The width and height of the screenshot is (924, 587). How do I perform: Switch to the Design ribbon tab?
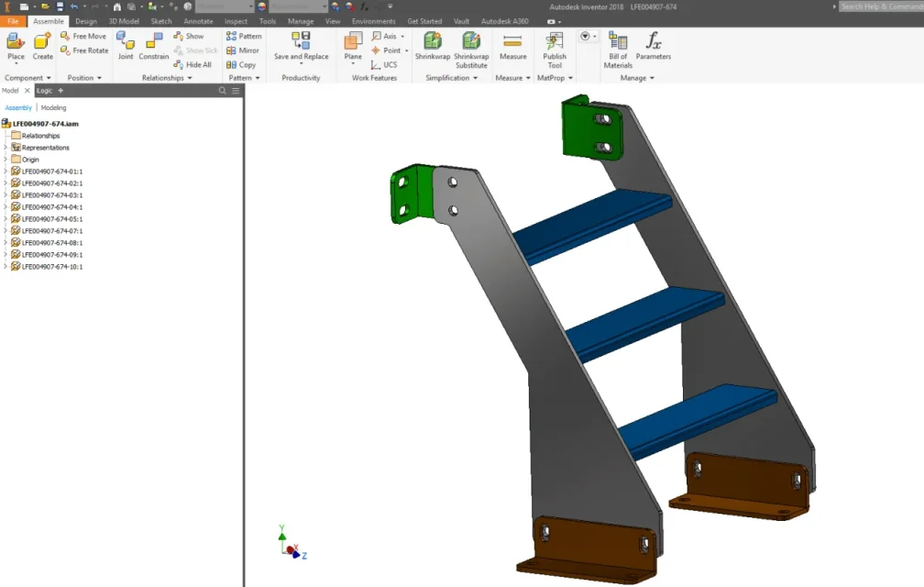(86, 21)
